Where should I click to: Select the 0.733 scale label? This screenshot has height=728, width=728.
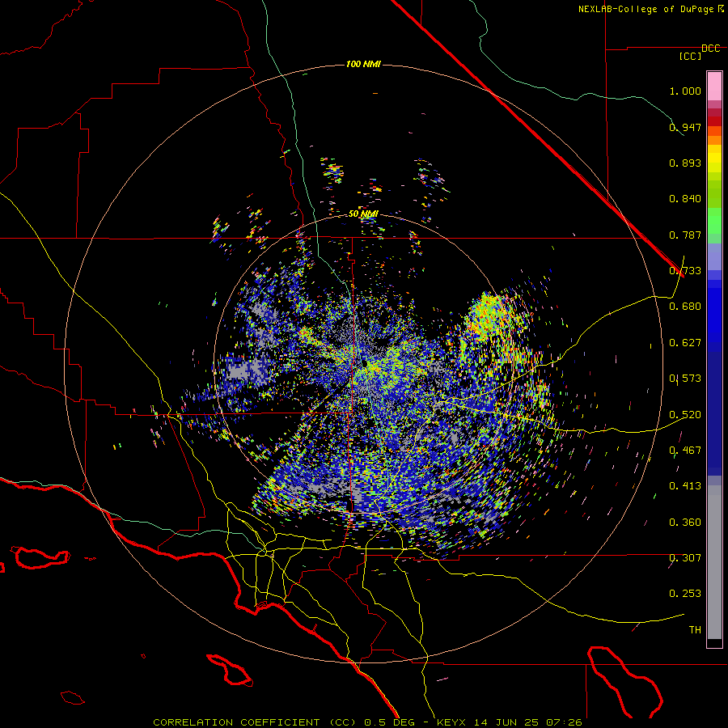click(x=685, y=271)
